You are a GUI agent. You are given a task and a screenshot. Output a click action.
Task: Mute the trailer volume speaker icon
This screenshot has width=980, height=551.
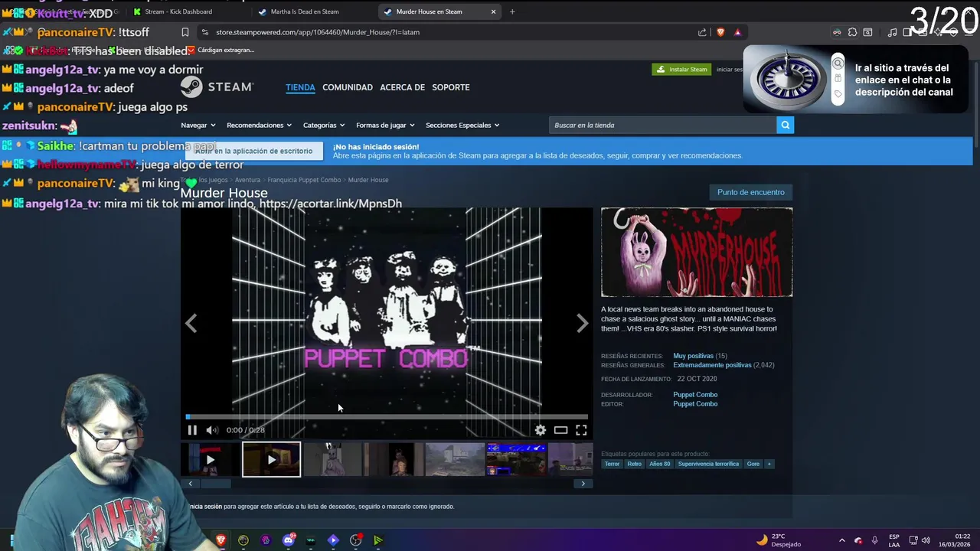pyautogui.click(x=212, y=430)
